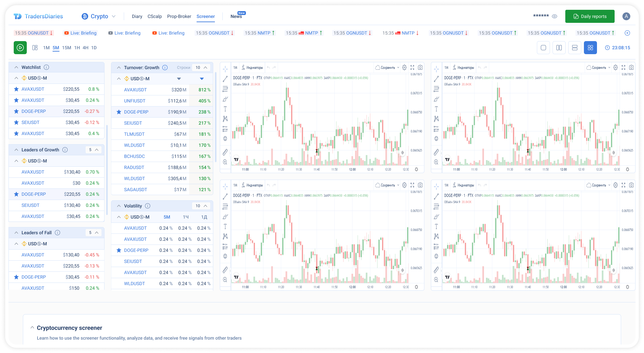
Task: Select the 1H timeframe option
Action: tap(77, 48)
